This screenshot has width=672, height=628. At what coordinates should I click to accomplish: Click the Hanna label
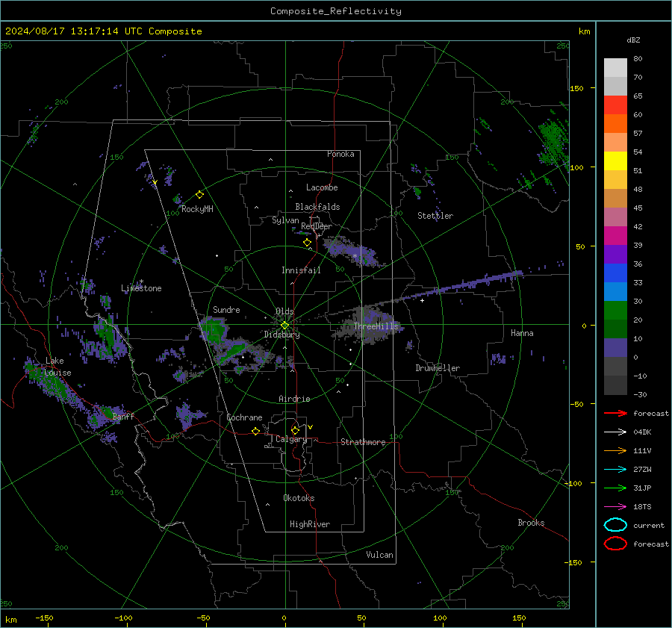(x=522, y=333)
